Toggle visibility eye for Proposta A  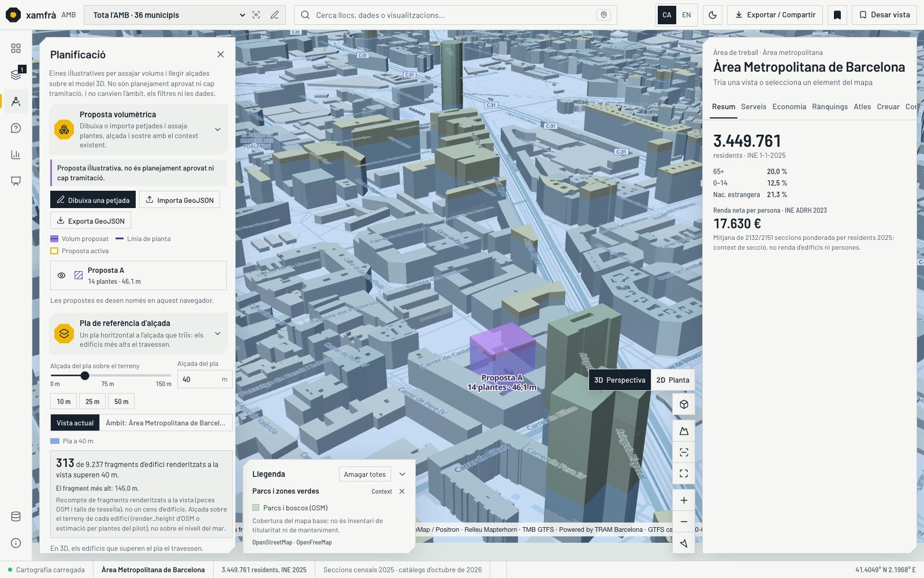(61, 276)
